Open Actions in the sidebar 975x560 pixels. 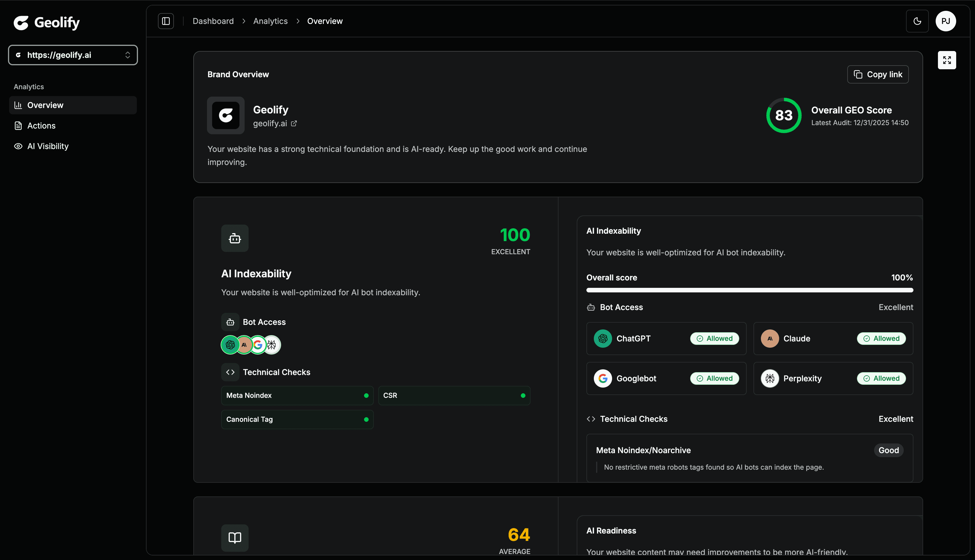[73, 126]
